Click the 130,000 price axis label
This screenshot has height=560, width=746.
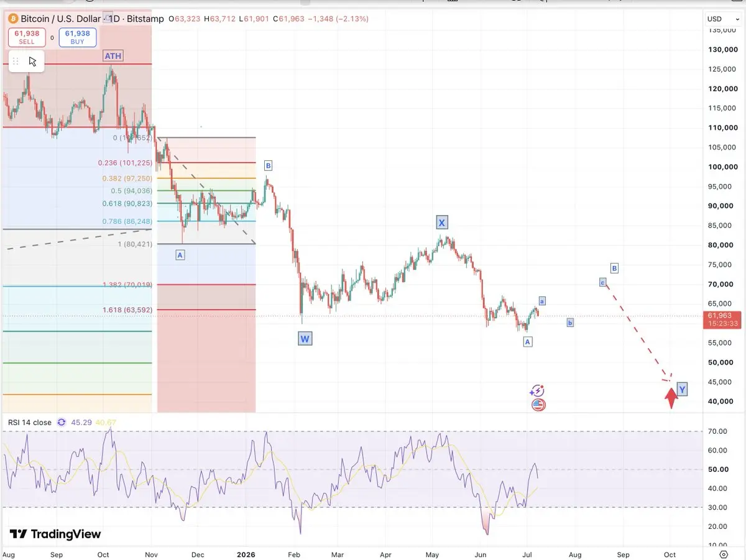722,50
